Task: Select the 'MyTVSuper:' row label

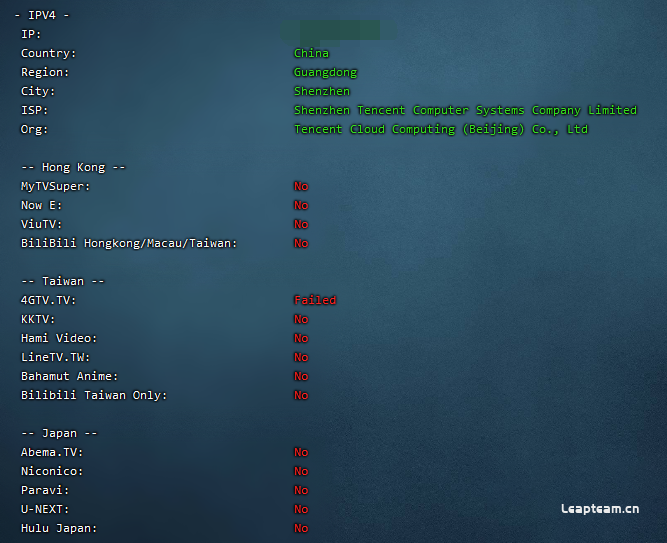Action: [55, 186]
